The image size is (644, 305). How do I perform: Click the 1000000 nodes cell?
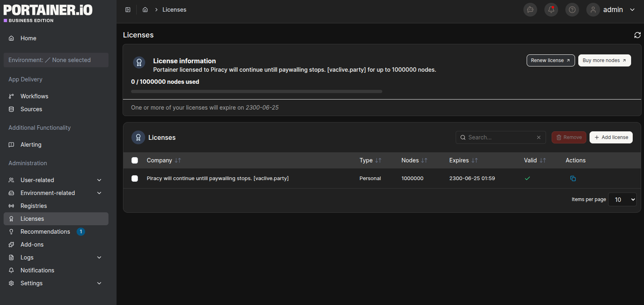tap(413, 178)
